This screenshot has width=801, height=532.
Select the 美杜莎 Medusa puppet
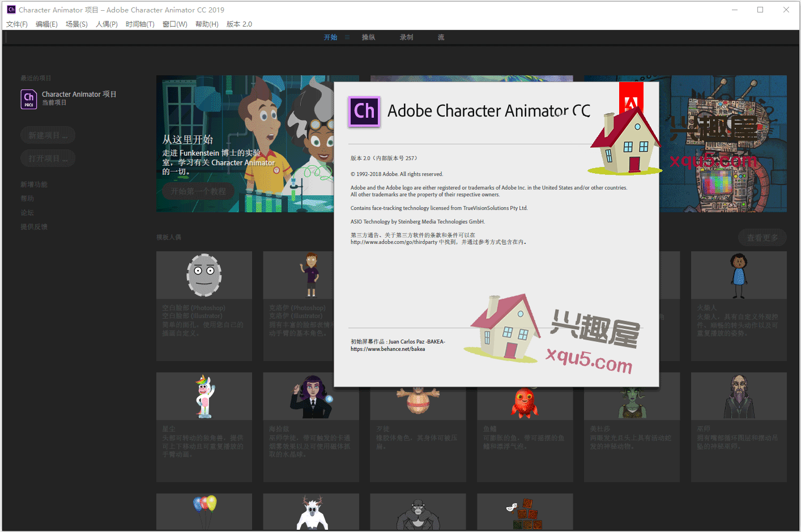click(x=632, y=403)
